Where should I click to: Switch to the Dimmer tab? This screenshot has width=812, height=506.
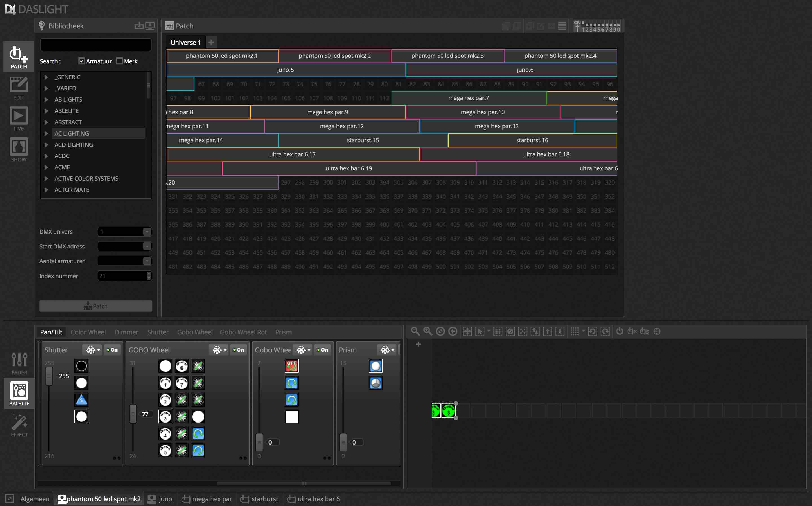pos(126,332)
